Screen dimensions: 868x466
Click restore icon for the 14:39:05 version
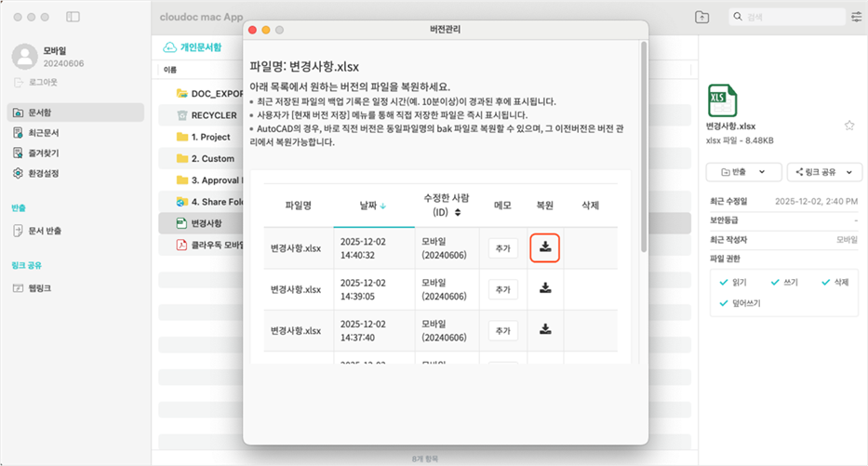tap(545, 288)
